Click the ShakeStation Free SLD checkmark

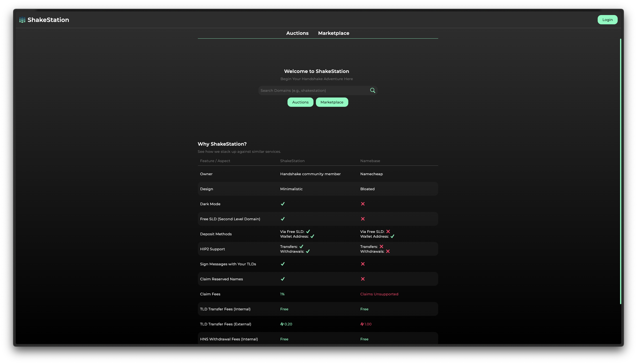(283, 219)
